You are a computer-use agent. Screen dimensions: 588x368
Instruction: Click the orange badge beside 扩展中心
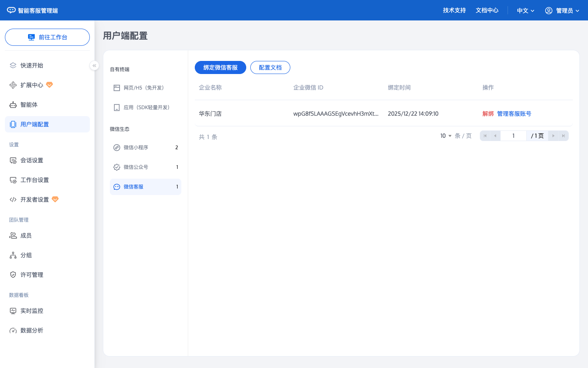coord(49,85)
